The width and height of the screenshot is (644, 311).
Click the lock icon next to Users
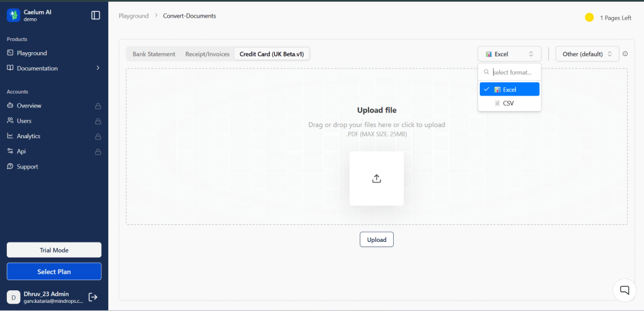click(97, 121)
